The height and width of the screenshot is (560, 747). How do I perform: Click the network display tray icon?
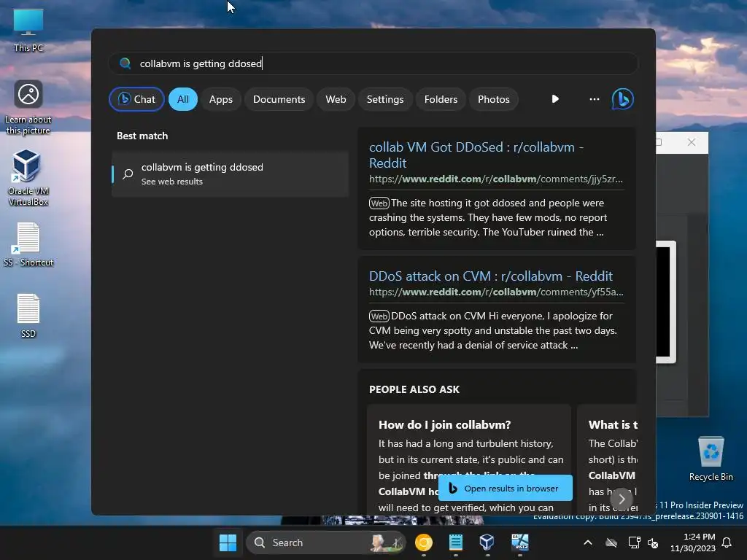pyautogui.click(x=634, y=542)
